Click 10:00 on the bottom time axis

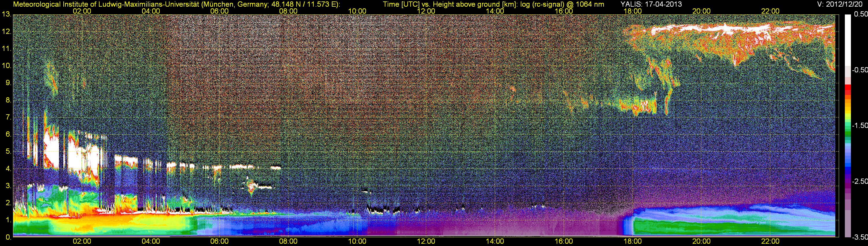click(x=357, y=241)
